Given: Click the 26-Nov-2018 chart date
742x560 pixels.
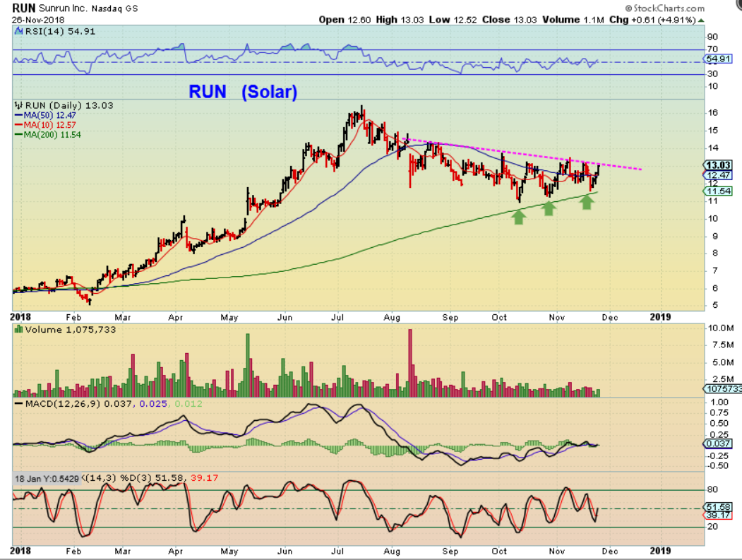Looking at the screenshot, I should [x=38, y=20].
